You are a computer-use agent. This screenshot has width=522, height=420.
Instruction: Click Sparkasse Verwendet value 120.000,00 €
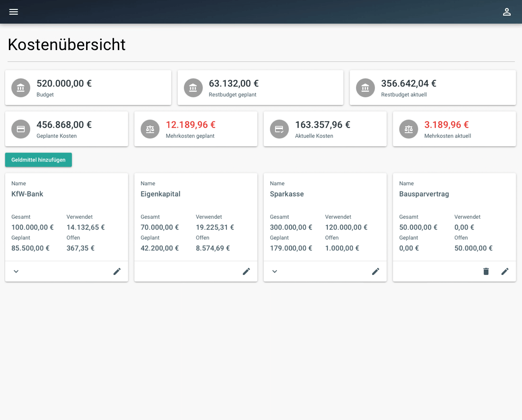[346, 227]
